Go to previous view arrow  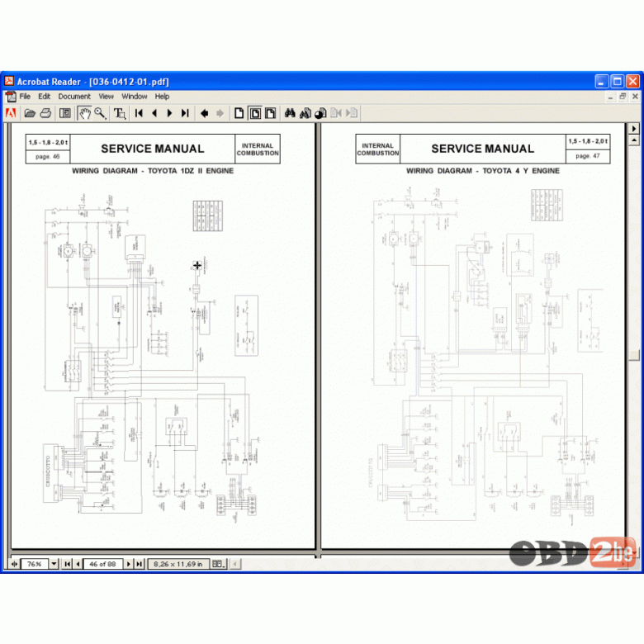tap(205, 113)
